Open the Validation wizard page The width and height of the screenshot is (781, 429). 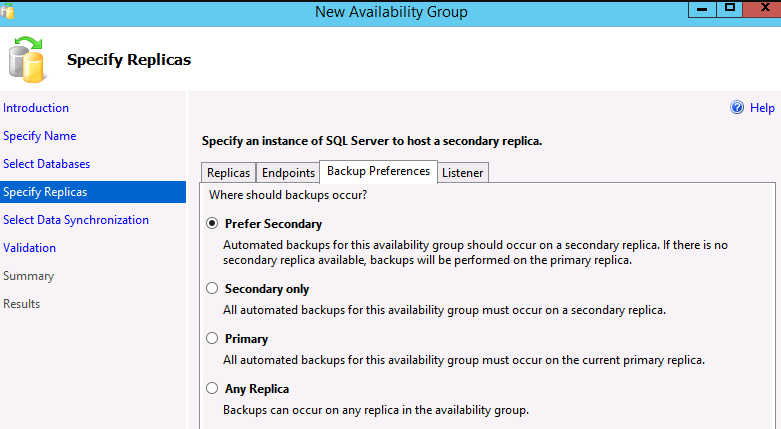point(29,248)
